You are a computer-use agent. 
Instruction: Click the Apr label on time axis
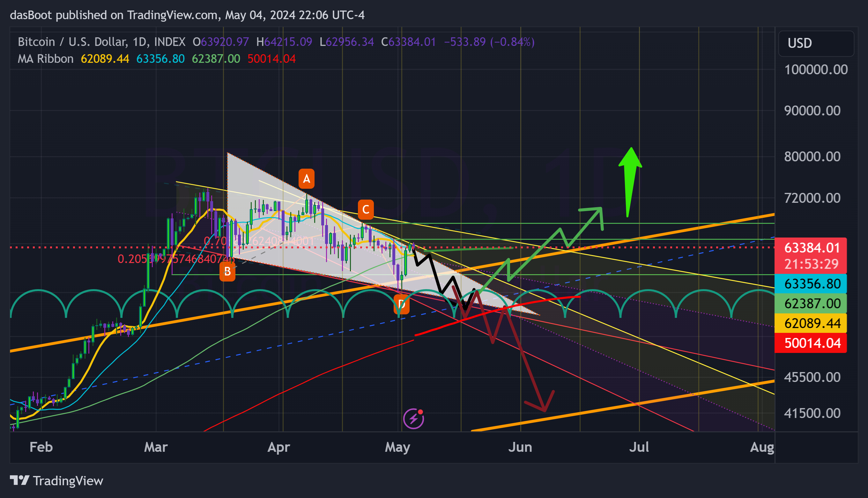point(279,447)
